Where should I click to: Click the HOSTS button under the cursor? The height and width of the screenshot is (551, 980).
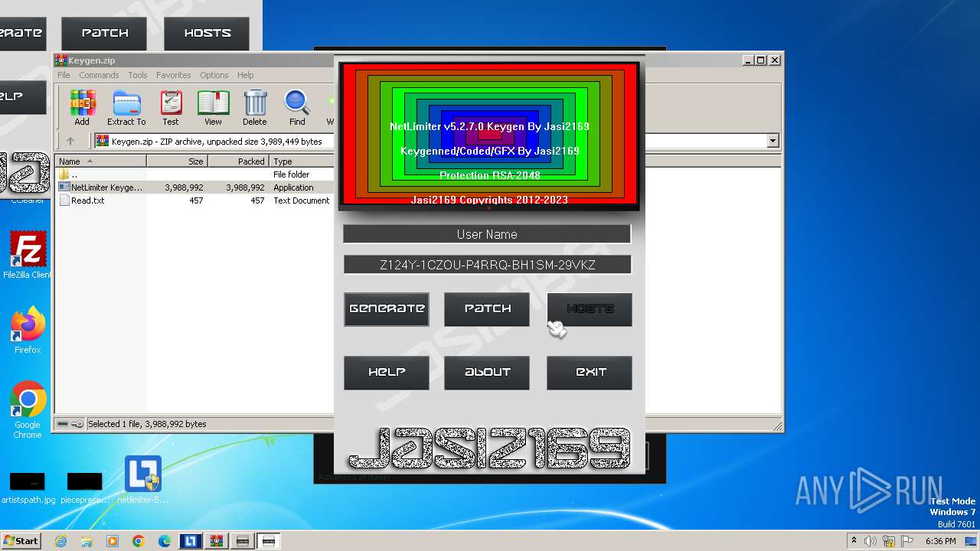click(590, 309)
